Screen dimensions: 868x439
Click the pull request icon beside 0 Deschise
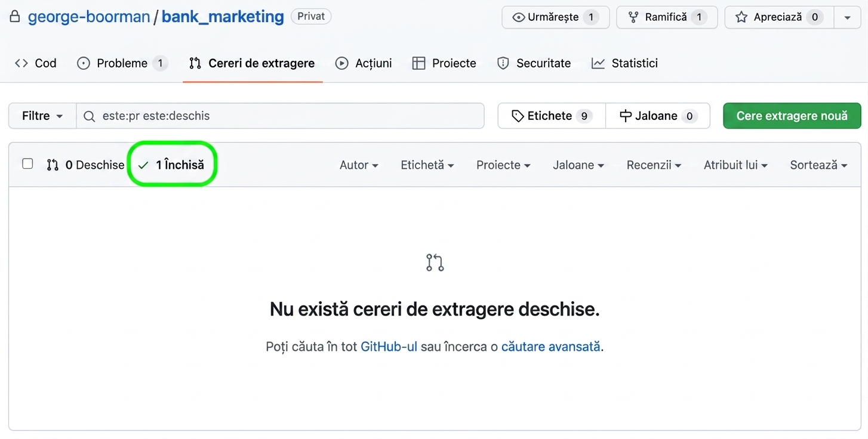tap(53, 165)
